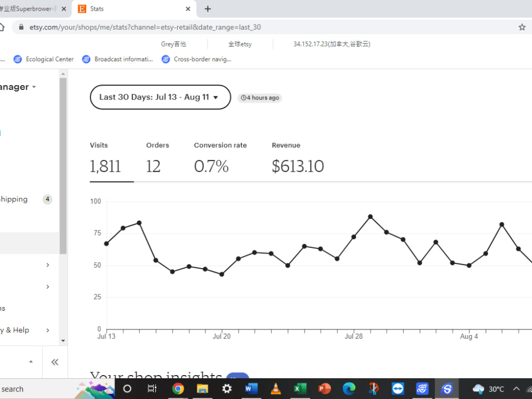Open File Explorer from taskbar
The image size is (532, 399).
tap(202, 389)
